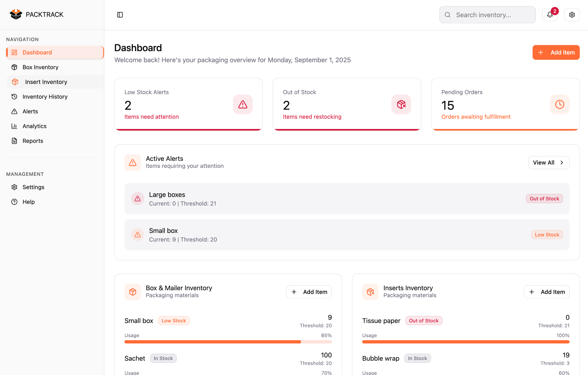Viewport: 588px width, 375px height.
Task: Open Inventory History page
Action: [x=45, y=97]
